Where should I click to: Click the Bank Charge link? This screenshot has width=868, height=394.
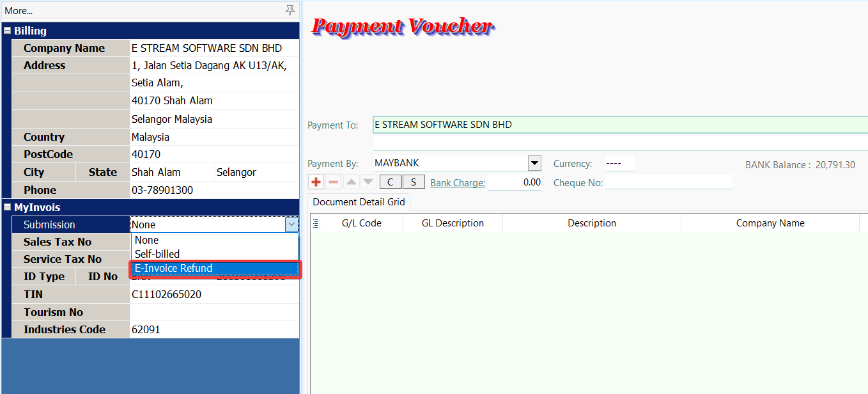click(x=458, y=183)
